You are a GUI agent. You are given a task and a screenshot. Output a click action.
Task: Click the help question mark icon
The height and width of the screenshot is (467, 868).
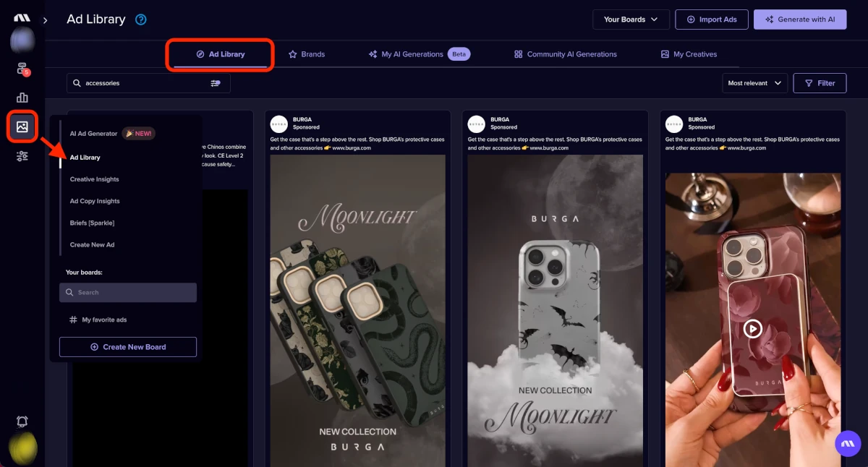click(x=141, y=20)
